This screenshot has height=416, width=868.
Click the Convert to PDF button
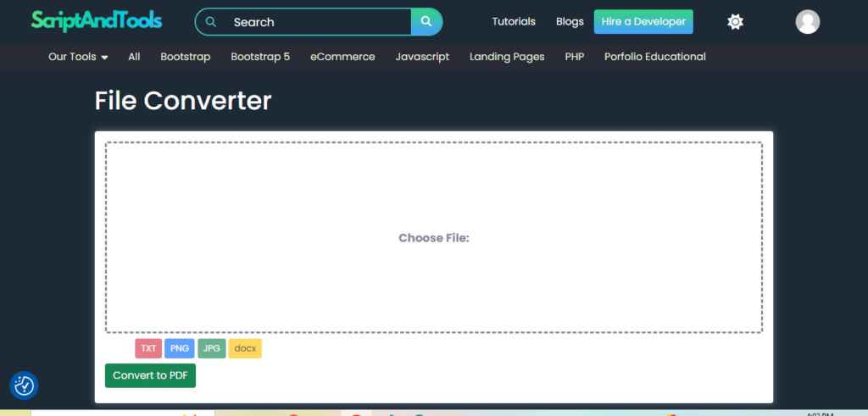click(x=151, y=375)
